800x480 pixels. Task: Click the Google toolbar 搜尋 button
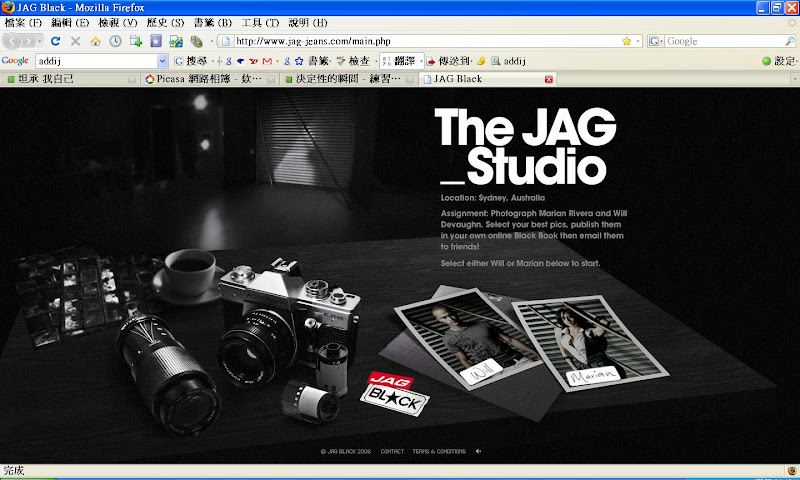(191, 61)
